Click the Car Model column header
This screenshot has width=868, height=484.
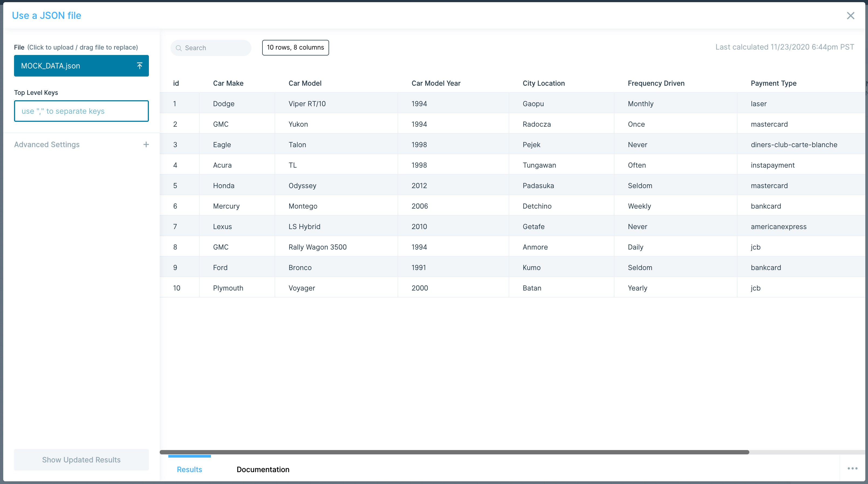click(x=305, y=83)
